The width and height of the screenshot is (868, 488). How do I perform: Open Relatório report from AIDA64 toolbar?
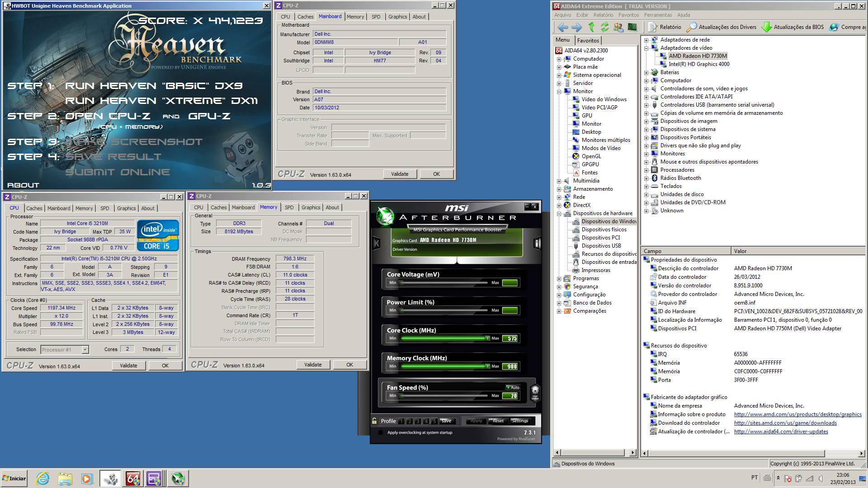[x=665, y=27]
